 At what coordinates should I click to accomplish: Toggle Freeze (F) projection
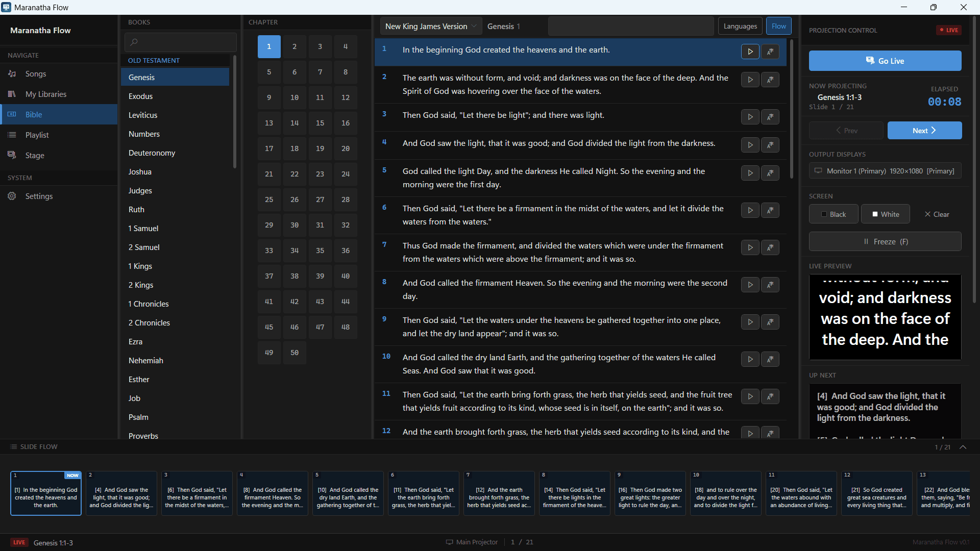pyautogui.click(x=885, y=242)
